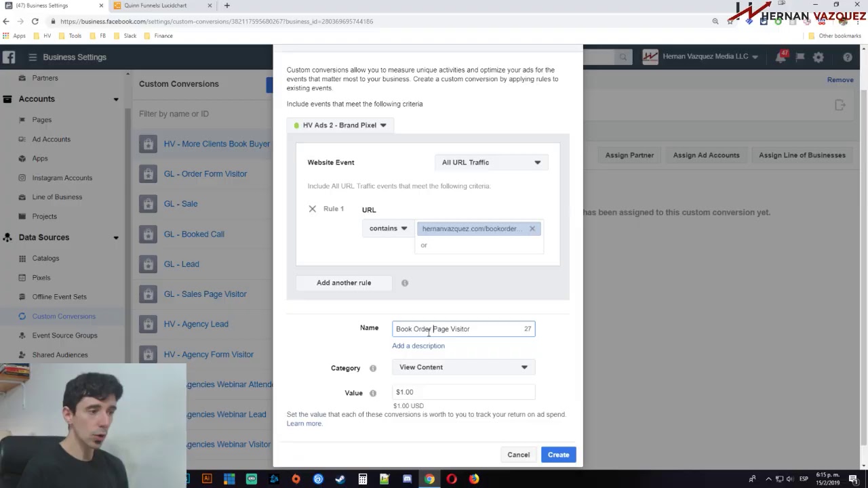Click the 'or' URL input area
The width and height of the screenshot is (868, 488).
(479, 245)
